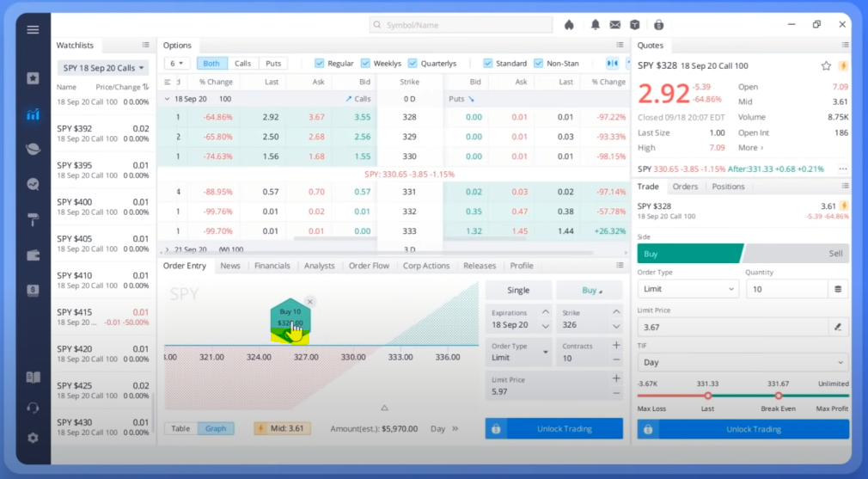Click the center-strike alignment icon
The height and width of the screenshot is (479, 868).
pyautogui.click(x=612, y=63)
